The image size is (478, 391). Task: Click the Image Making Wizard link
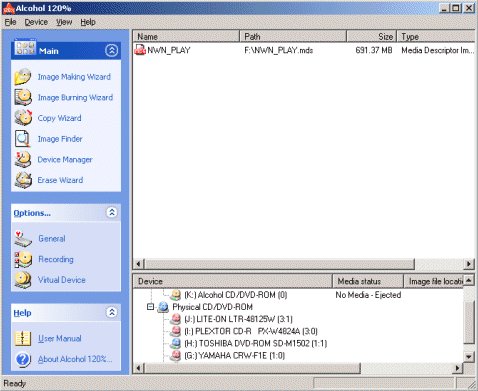point(74,77)
